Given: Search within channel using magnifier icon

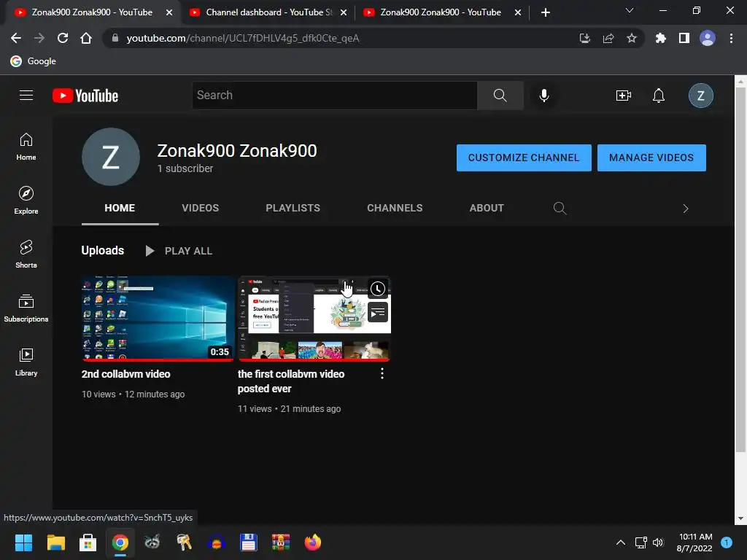Looking at the screenshot, I should pos(560,208).
